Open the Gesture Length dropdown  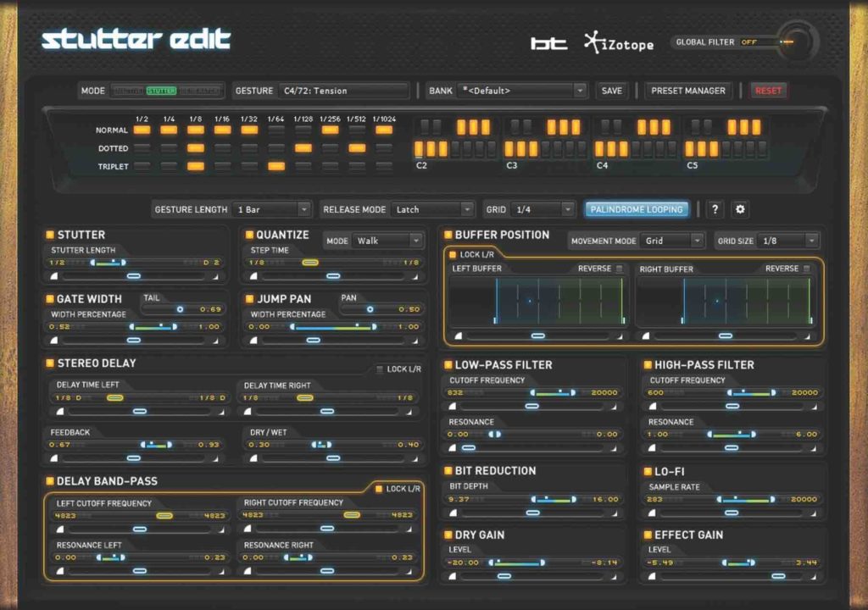272,209
